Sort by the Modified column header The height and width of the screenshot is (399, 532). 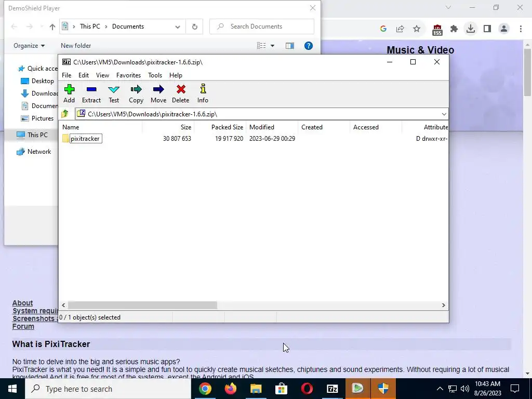click(272, 127)
